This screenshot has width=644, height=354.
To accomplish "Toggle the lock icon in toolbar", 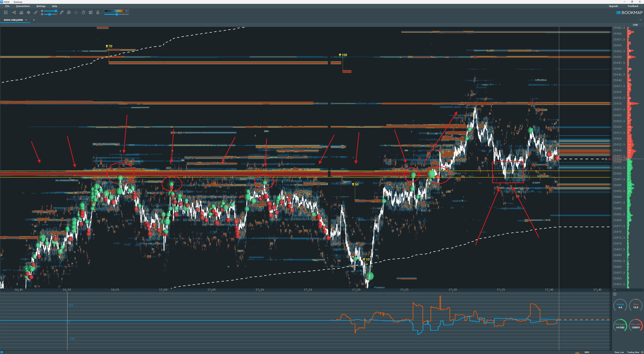I will (98, 13).
